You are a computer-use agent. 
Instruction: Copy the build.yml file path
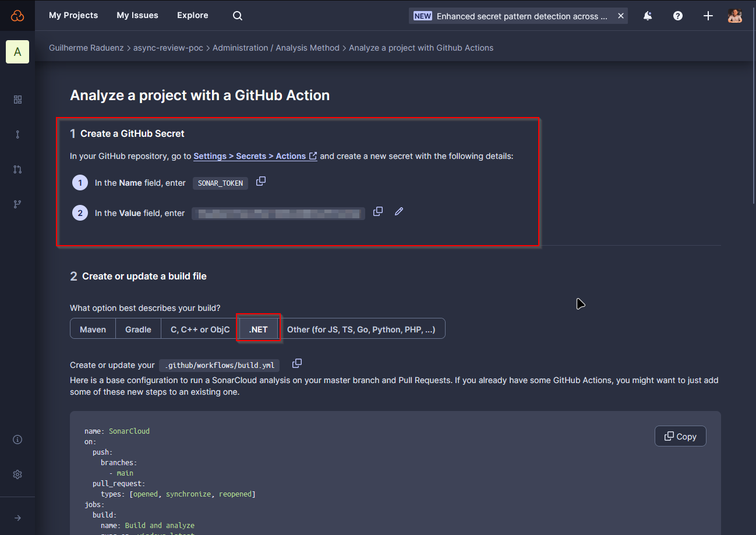pos(297,363)
